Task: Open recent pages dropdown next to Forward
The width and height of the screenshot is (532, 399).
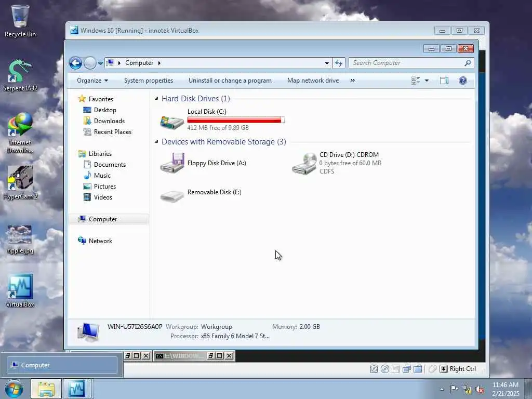Action: pyautogui.click(x=100, y=63)
